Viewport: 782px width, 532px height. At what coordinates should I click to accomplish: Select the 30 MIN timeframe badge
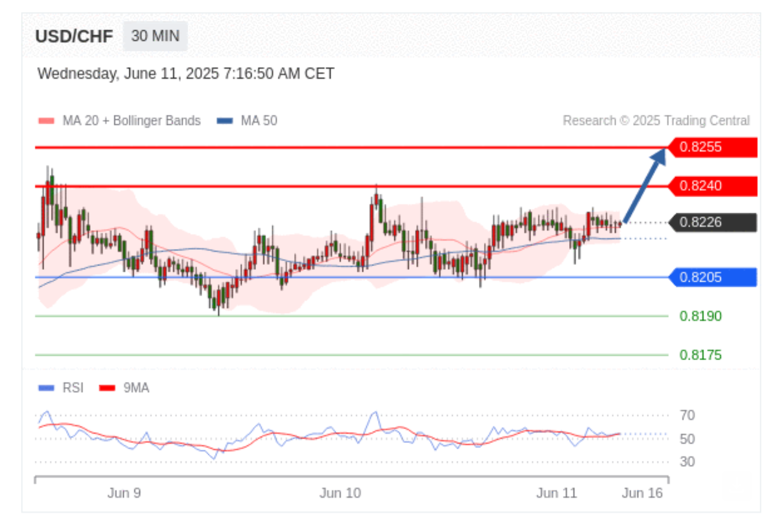tap(155, 36)
